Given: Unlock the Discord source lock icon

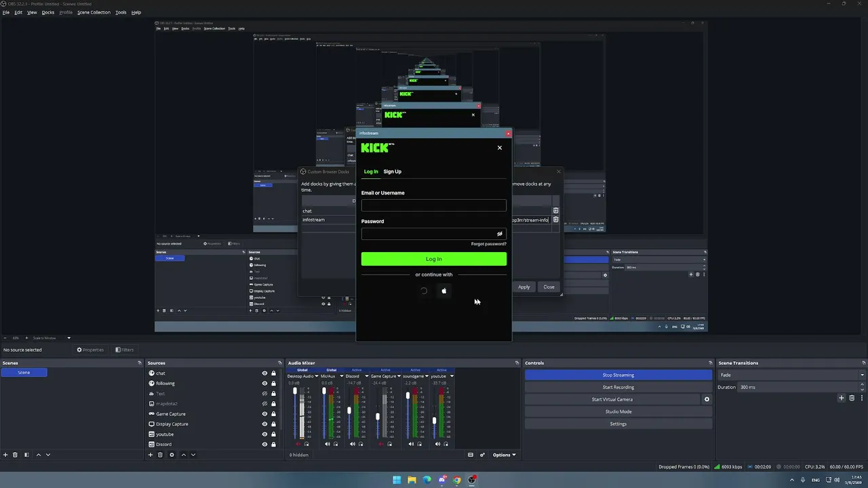Looking at the screenshot, I should [274, 445].
